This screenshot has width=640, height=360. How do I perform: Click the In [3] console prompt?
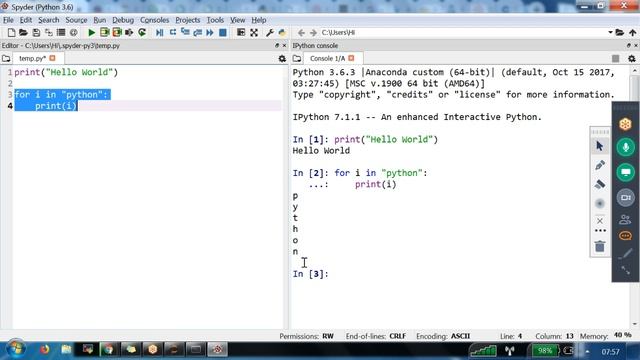(310, 274)
